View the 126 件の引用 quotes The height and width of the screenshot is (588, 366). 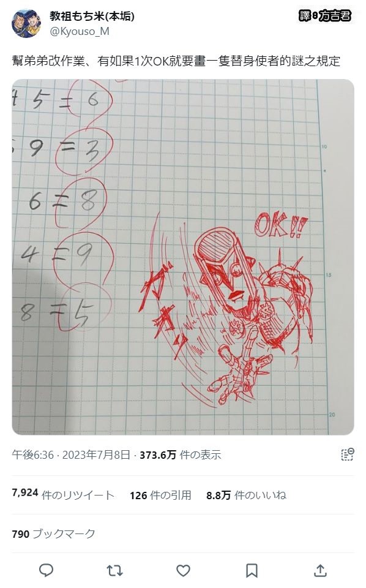(x=161, y=495)
